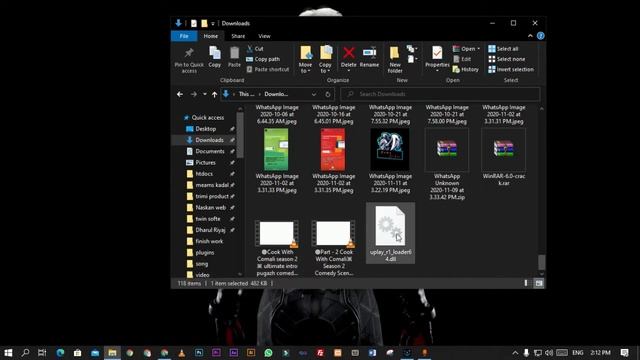640x360 pixels.
Task: Expand the address bar history dropdown
Action: 314,94
